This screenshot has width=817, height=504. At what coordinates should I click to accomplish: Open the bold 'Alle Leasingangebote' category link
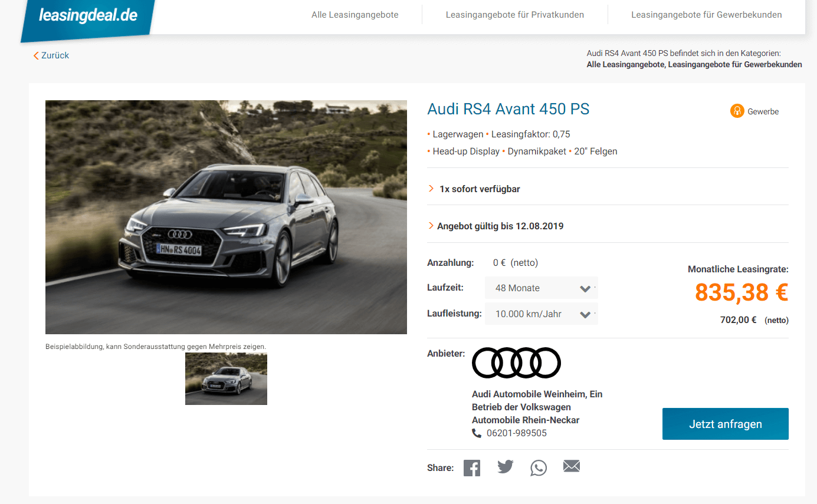625,65
